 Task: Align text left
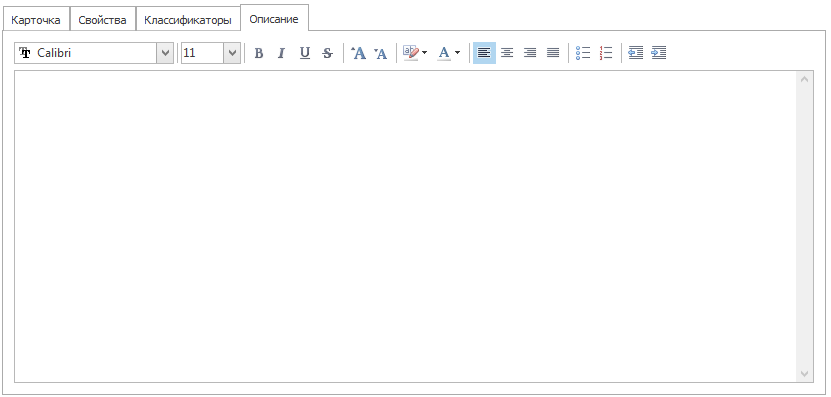pos(484,53)
